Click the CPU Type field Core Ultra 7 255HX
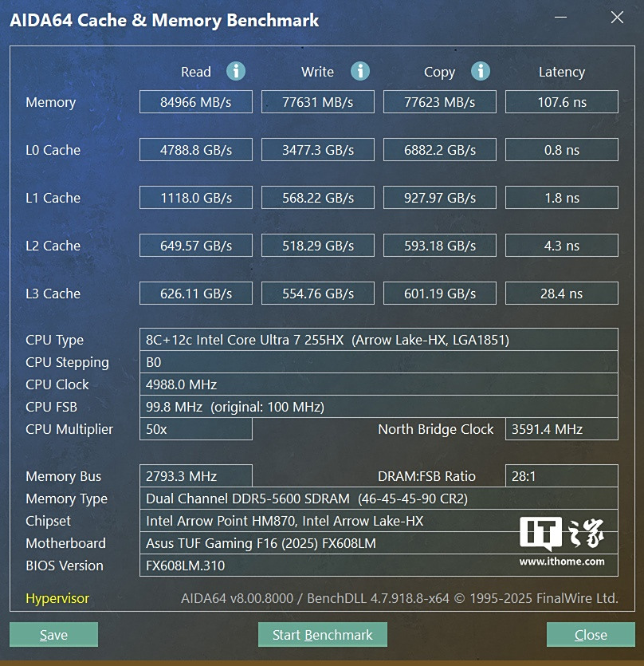Viewport: 644px width, 666px height. pyautogui.click(x=379, y=339)
